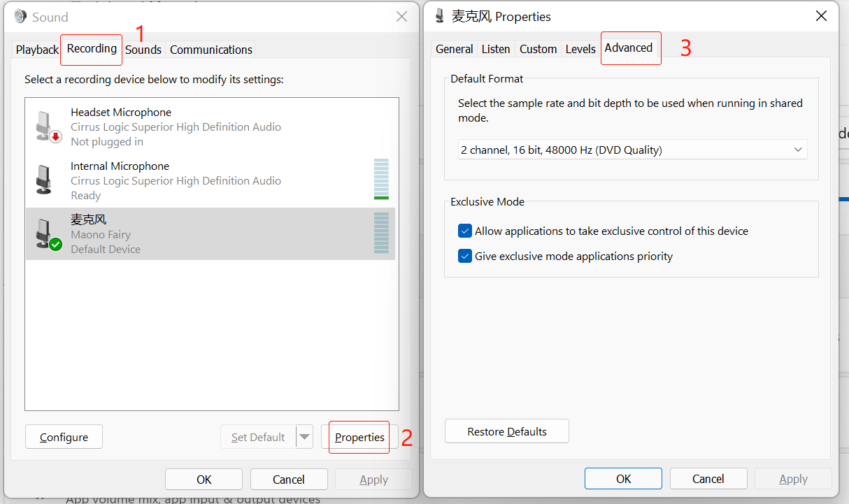Select the Headset Microphone list entry
The width and height of the screenshot is (849, 504).
[175, 127]
